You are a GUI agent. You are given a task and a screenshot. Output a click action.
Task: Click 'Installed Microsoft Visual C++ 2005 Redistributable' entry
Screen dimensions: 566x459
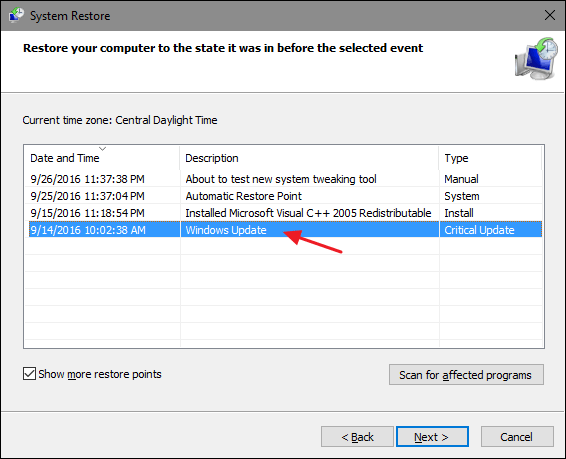tap(308, 213)
